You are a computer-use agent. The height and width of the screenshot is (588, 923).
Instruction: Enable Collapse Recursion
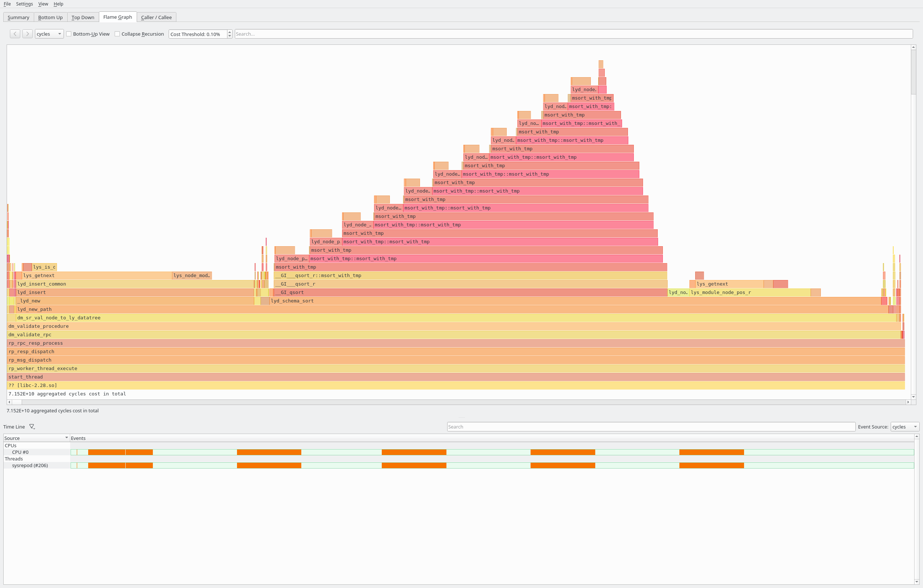117,34
